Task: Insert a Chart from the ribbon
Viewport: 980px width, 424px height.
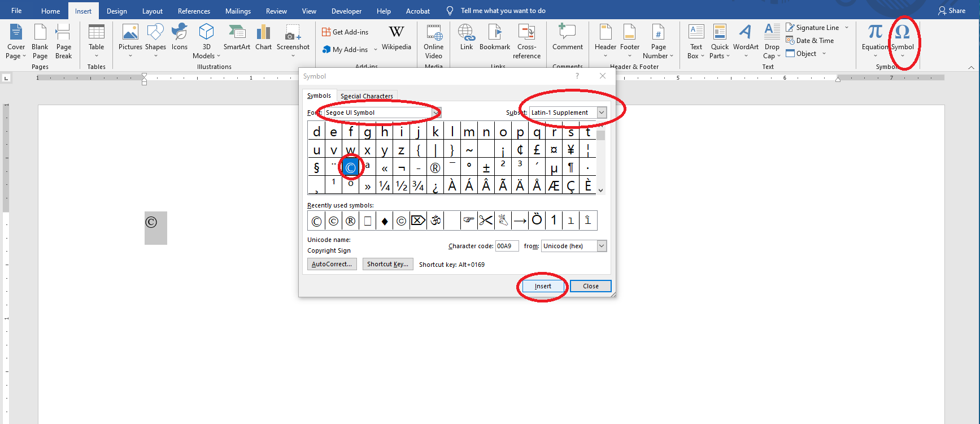Action: click(263, 38)
